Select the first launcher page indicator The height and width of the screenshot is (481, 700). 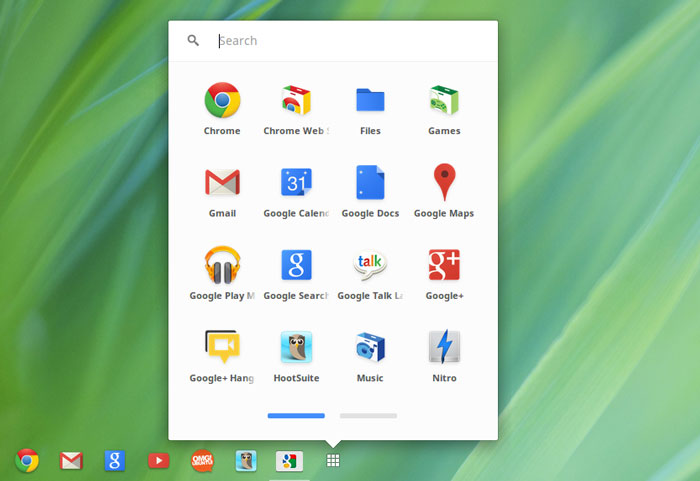coord(296,415)
